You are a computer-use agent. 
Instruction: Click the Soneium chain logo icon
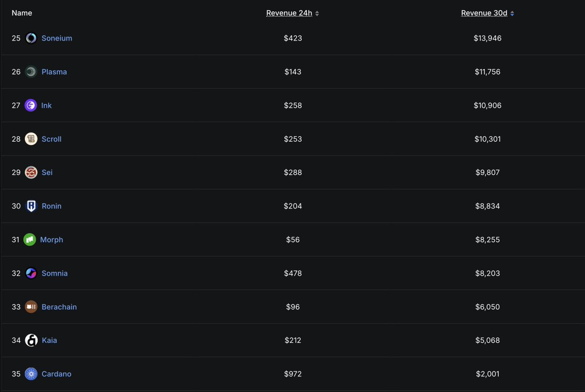click(x=31, y=38)
